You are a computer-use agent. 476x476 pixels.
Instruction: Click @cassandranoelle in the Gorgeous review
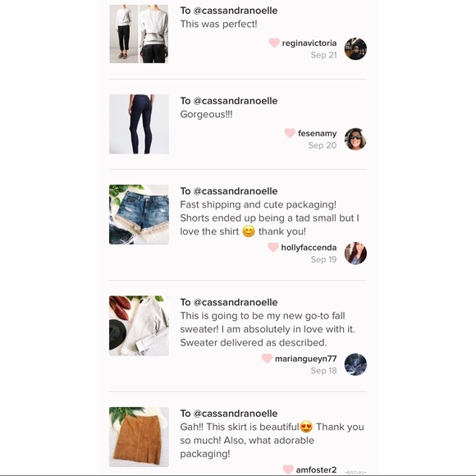click(x=236, y=101)
